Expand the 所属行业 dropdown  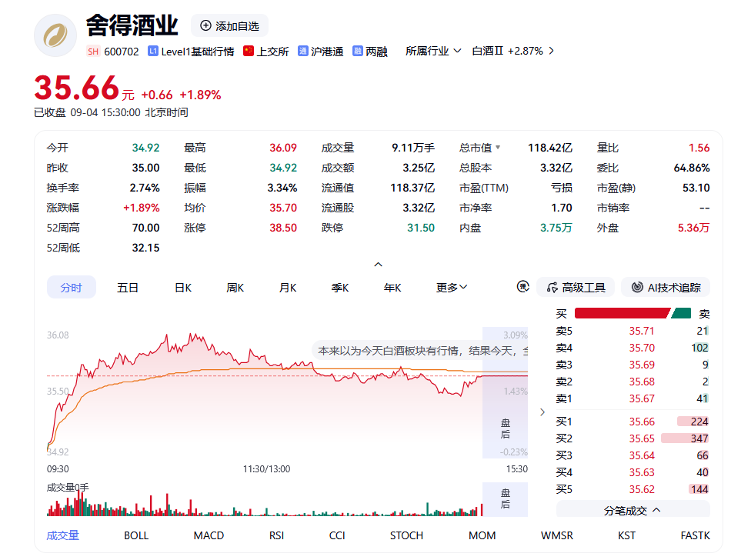pyautogui.click(x=433, y=51)
